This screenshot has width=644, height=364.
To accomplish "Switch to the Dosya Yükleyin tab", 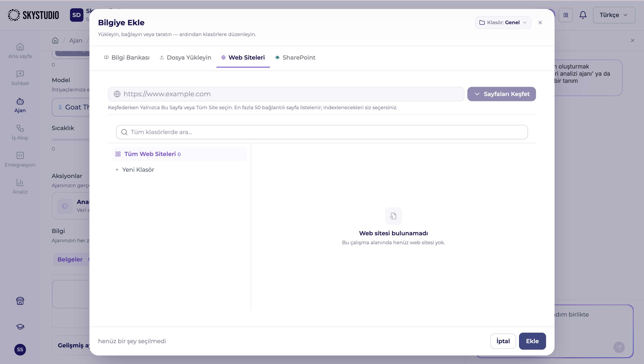I will pos(185,58).
